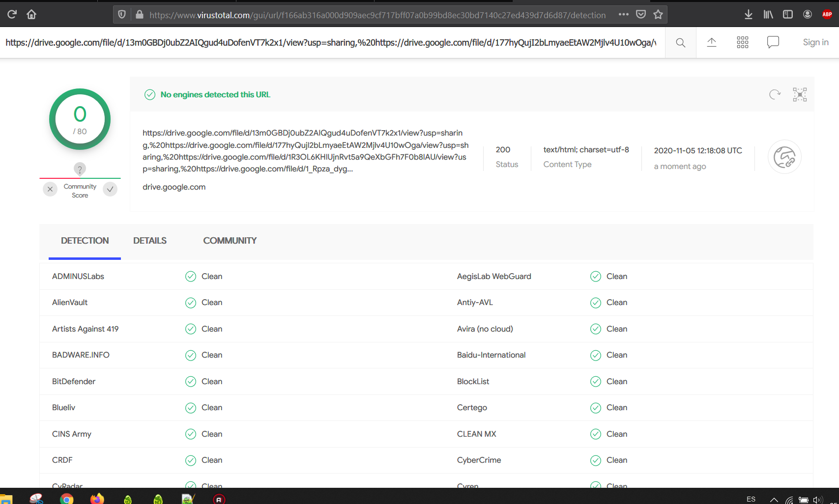Click drive.google.com domain text
This screenshot has width=839, height=504.
click(x=174, y=187)
